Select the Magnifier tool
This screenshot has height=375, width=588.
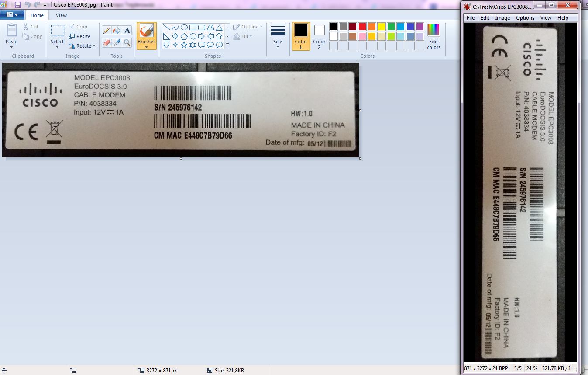(127, 42)
